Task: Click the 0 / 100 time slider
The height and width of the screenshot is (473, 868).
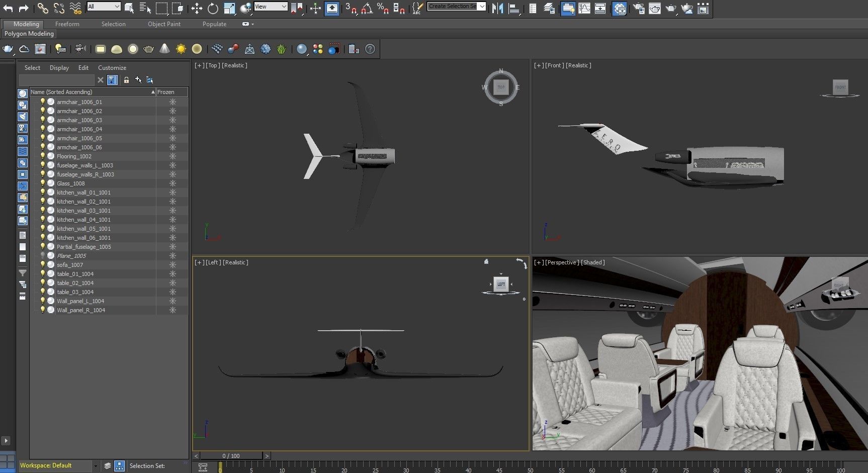Action: point(231,456)
